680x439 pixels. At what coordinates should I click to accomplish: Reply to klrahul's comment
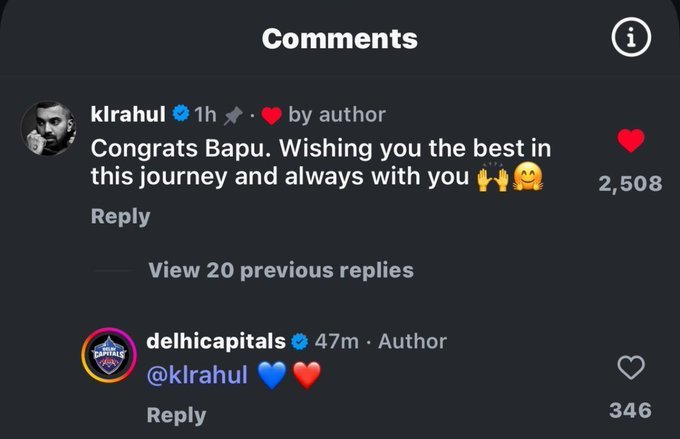(121, 216)
